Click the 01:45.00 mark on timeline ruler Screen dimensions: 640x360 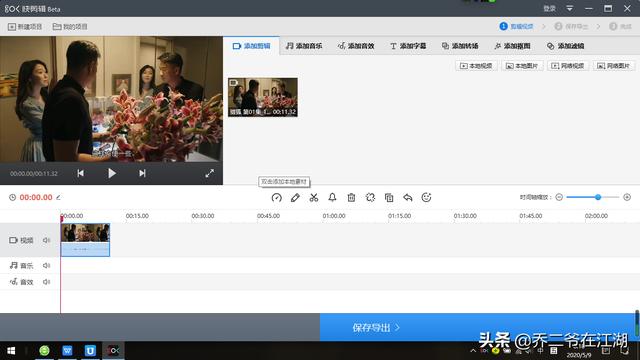(531, 216)
